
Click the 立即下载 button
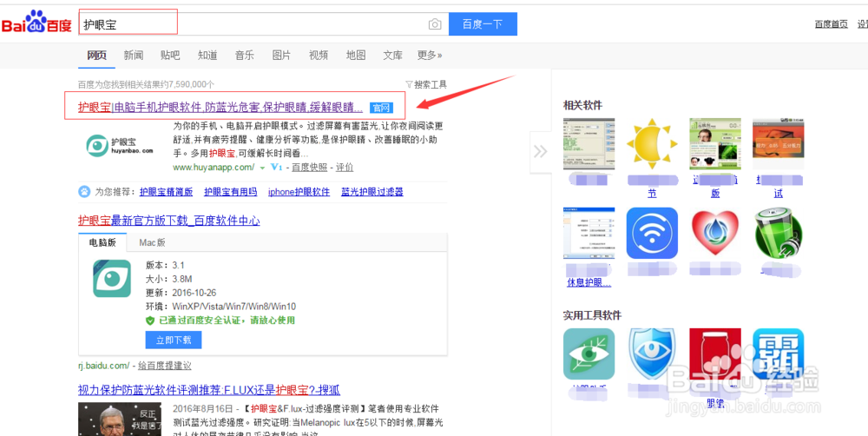[174, 340]
